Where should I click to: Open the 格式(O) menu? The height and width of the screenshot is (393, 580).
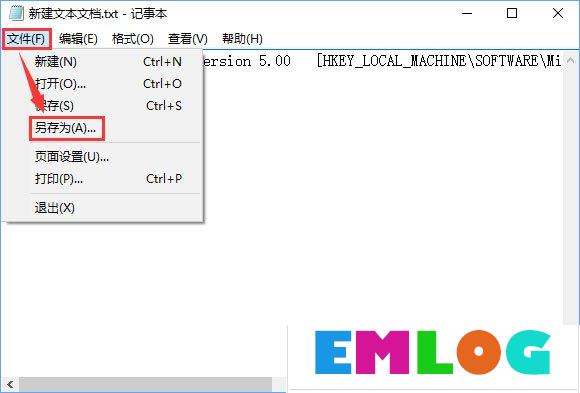click(x=133, y=38)
